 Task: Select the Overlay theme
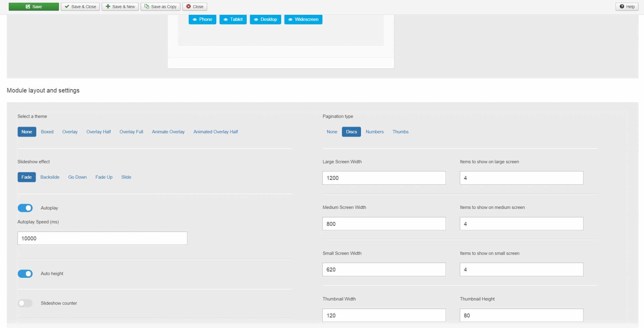pyautogui.click(x=70, y=132)
